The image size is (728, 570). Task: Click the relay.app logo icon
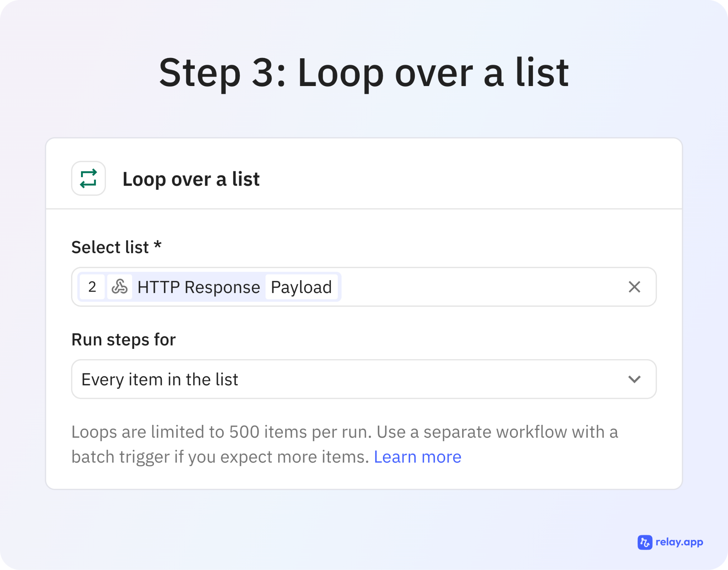point(644,542)
